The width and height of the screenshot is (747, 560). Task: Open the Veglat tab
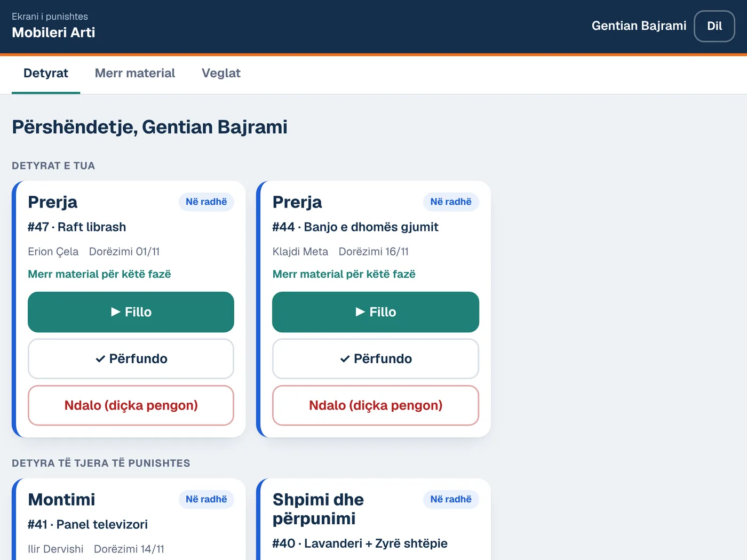[x=221, y=74]
